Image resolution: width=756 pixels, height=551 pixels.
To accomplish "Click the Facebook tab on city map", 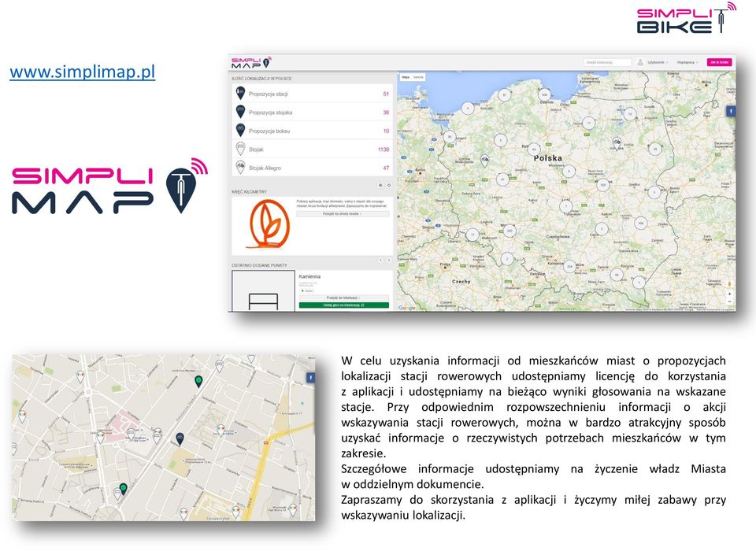I will [310, 378].
